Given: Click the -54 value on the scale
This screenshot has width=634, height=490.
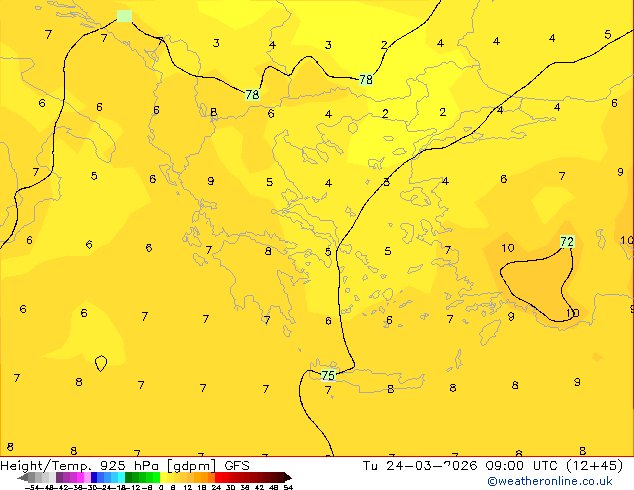Looking at the screenshot, I should (32, 487).
